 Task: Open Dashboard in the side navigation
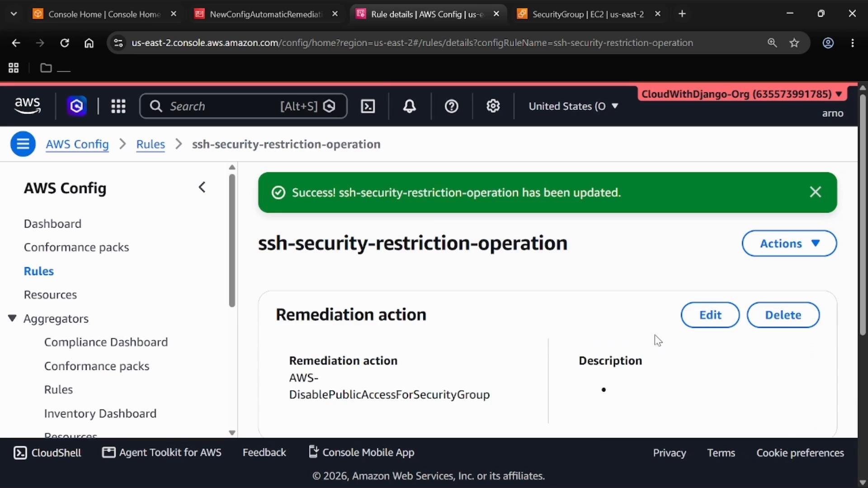pyautogui.click(x=52, y=224)
